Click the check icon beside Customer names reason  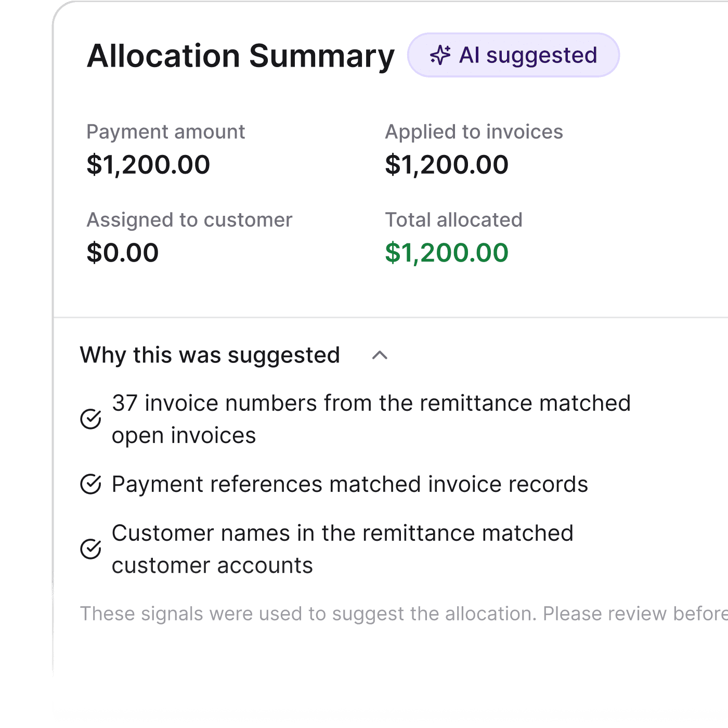(x=90, y=549)
